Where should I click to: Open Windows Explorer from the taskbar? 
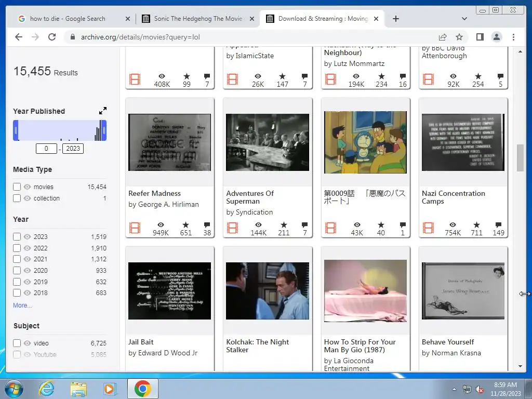78,389
